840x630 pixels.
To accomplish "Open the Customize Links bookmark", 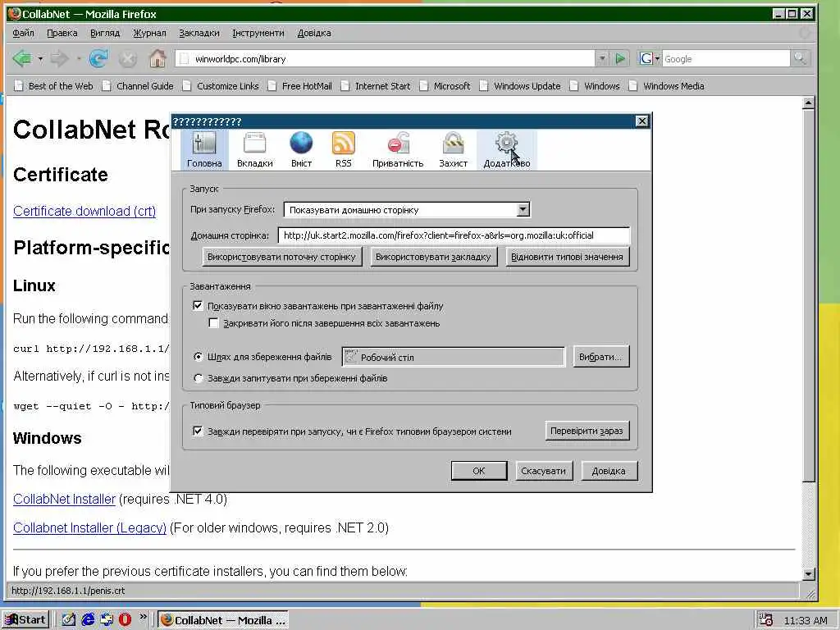I will [x=221, y=85].
